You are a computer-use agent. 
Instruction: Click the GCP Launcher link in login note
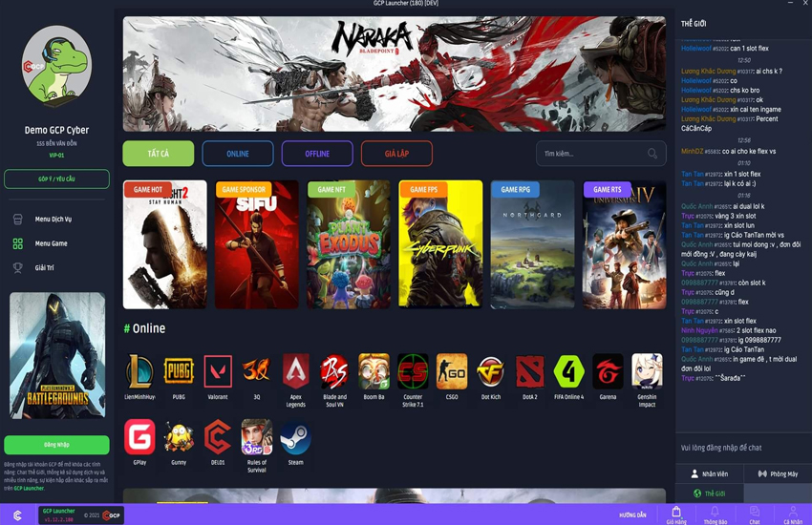click(29, 488)
